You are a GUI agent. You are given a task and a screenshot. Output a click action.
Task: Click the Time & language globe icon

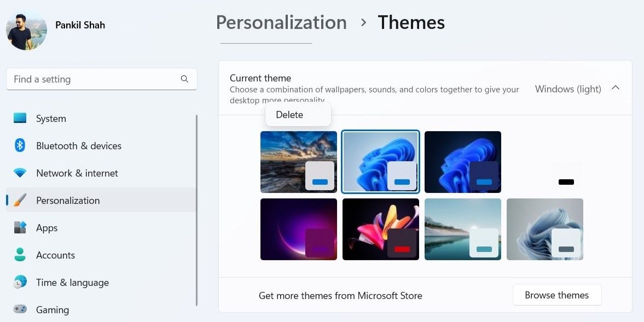(x=20, y=282)
